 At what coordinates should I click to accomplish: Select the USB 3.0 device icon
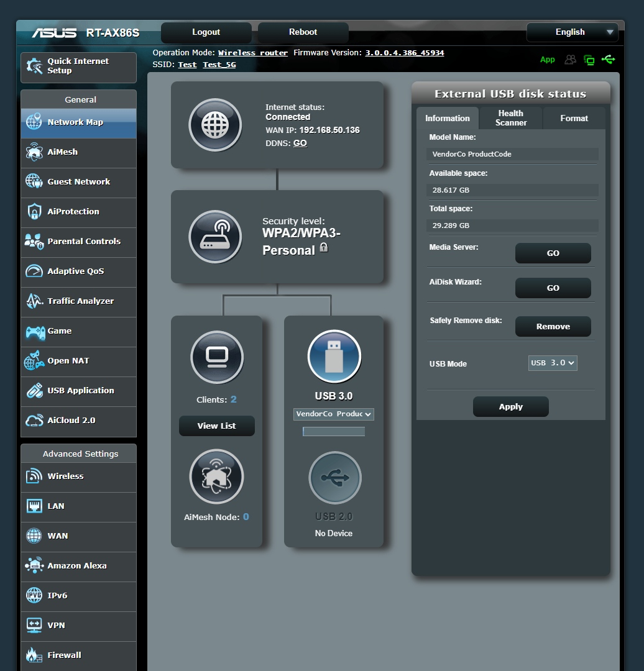[334, 357]
